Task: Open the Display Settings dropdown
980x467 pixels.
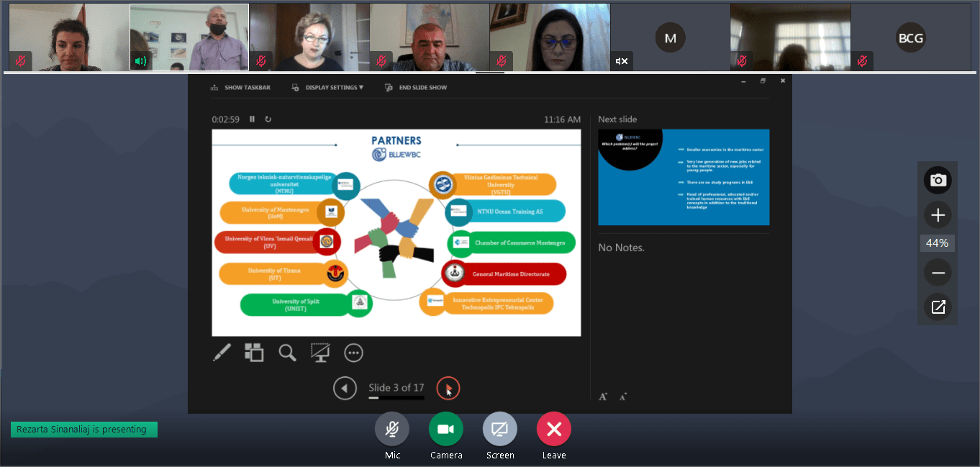Action: click(x=328, y=88)
